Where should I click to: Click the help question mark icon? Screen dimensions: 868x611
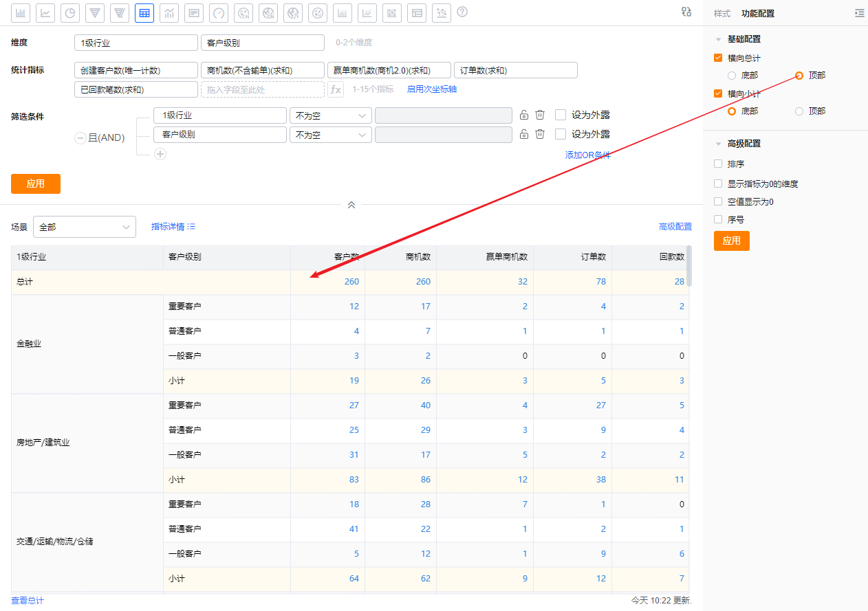pos(462,12)
